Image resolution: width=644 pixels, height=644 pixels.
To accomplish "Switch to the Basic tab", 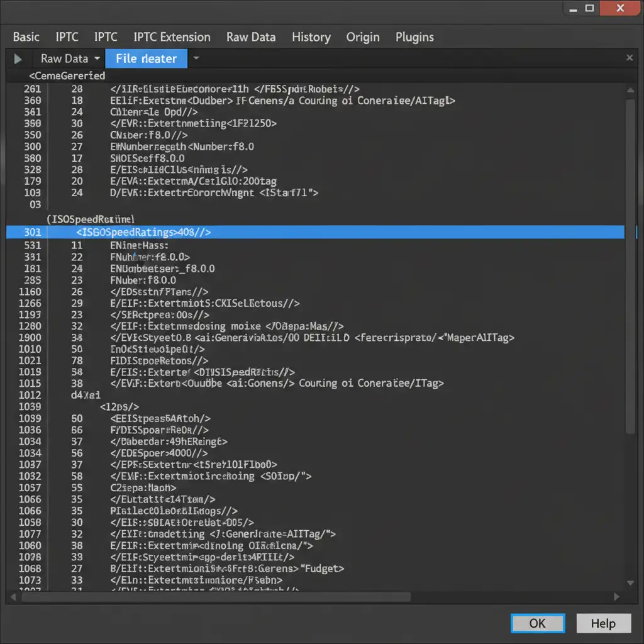I will pyautogui.click(x=26, y=37).
